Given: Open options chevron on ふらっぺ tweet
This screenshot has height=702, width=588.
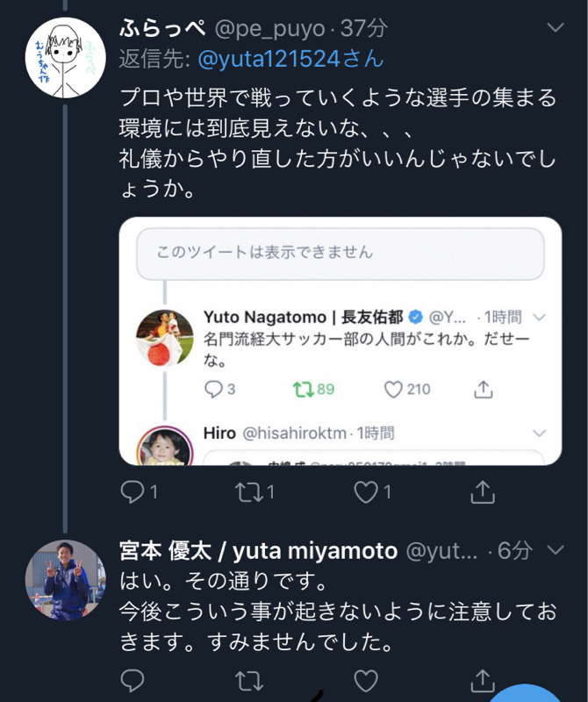Looking at the screenshot, I should point(556,28).
